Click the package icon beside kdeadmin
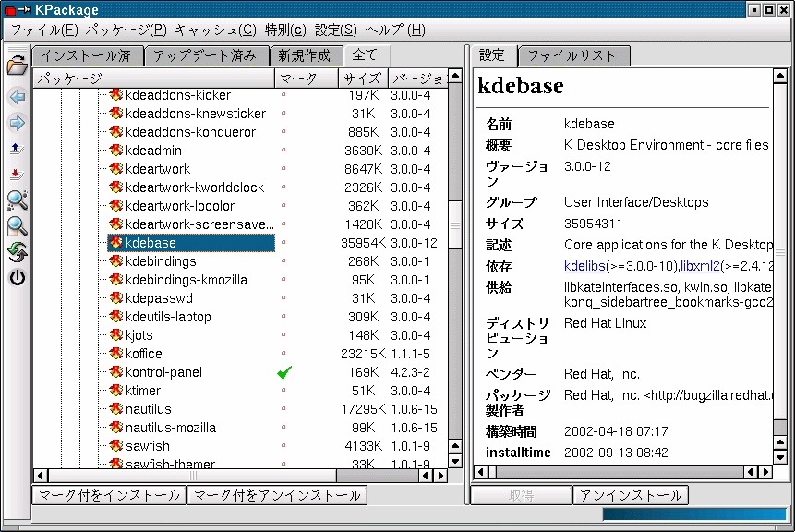The image size is (795, 532). (x=116, y=151)
